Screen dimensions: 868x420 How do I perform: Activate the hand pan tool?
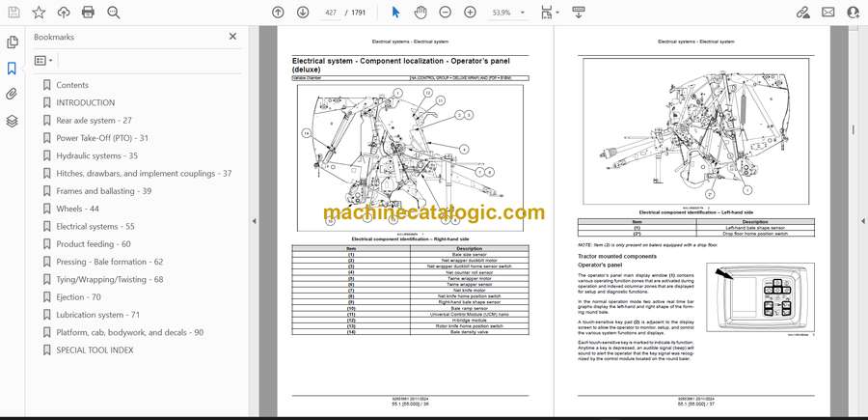point(420,13)
